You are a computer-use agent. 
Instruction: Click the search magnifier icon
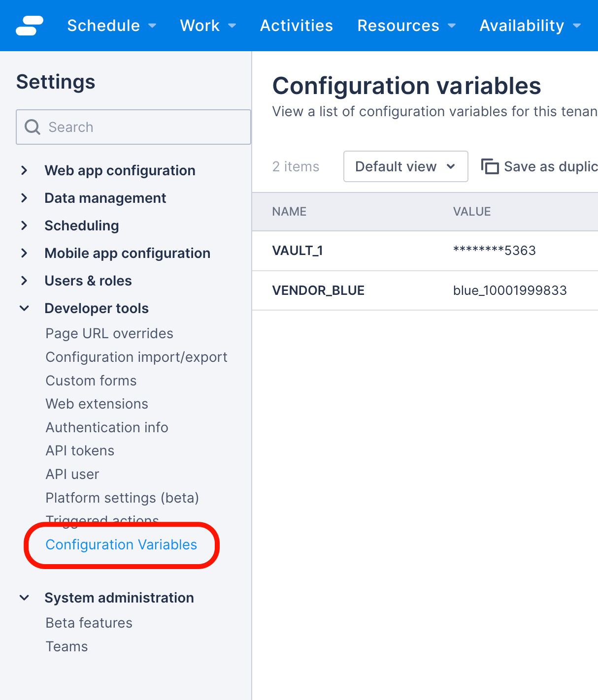(32, 127)
